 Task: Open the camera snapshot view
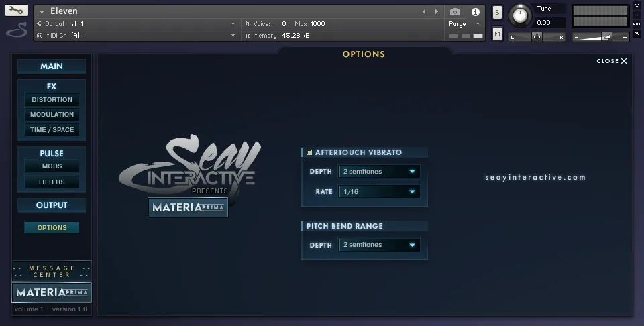tap(455, 12)
